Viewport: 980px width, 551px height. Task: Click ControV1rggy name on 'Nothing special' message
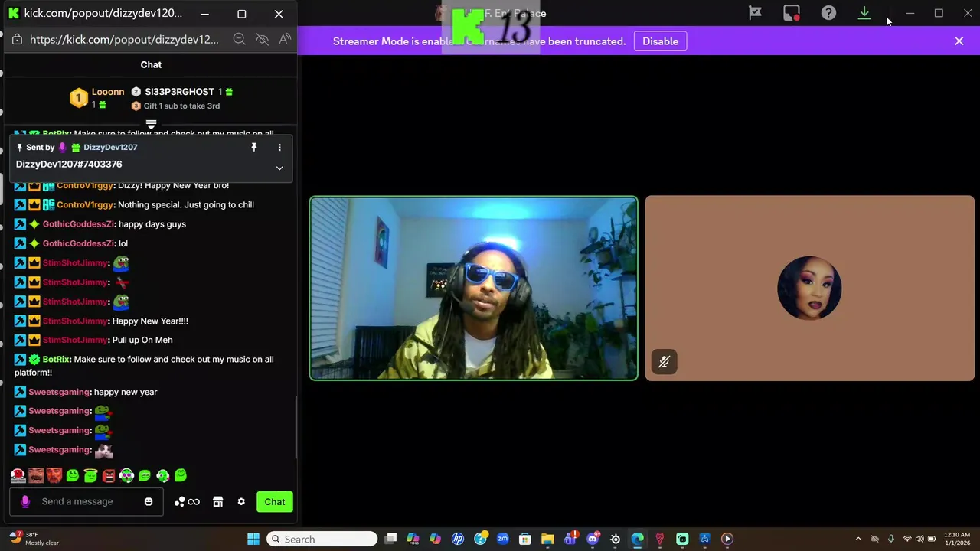[x=85, y=204]
